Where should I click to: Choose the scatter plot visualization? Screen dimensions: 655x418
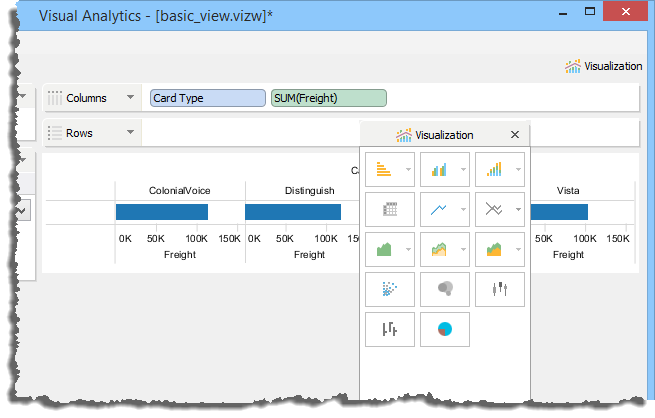point(390,289)
